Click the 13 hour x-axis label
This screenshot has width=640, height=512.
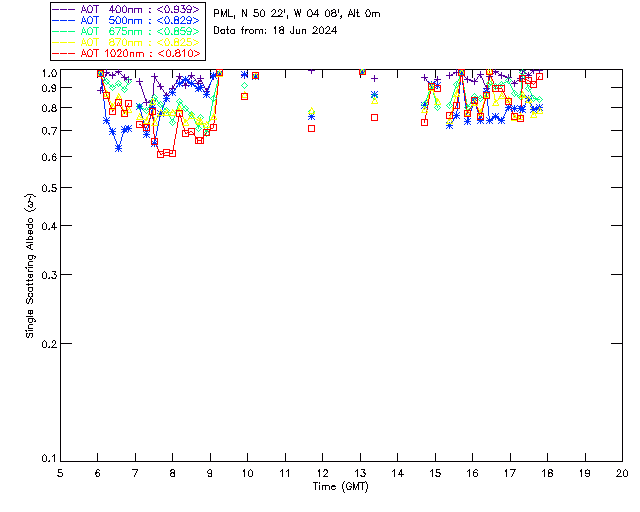360,473
